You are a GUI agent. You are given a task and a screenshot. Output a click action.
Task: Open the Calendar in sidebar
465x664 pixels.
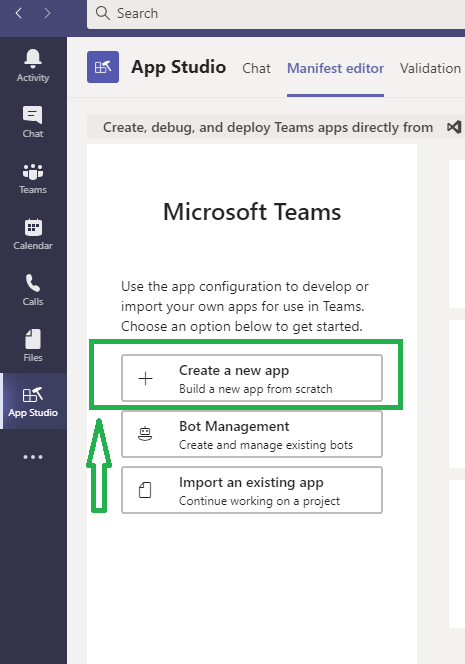pos(33,234)
